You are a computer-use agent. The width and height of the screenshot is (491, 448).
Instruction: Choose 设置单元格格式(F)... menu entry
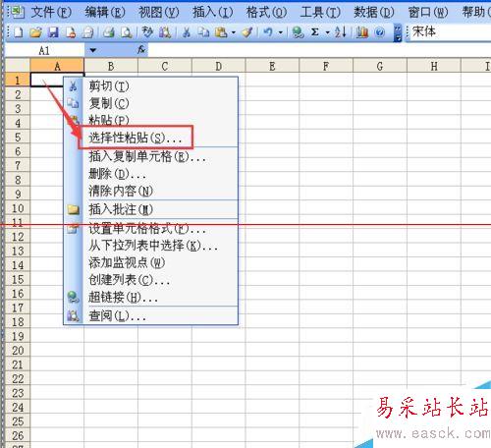pyautogui.click(x=150, y=228)
